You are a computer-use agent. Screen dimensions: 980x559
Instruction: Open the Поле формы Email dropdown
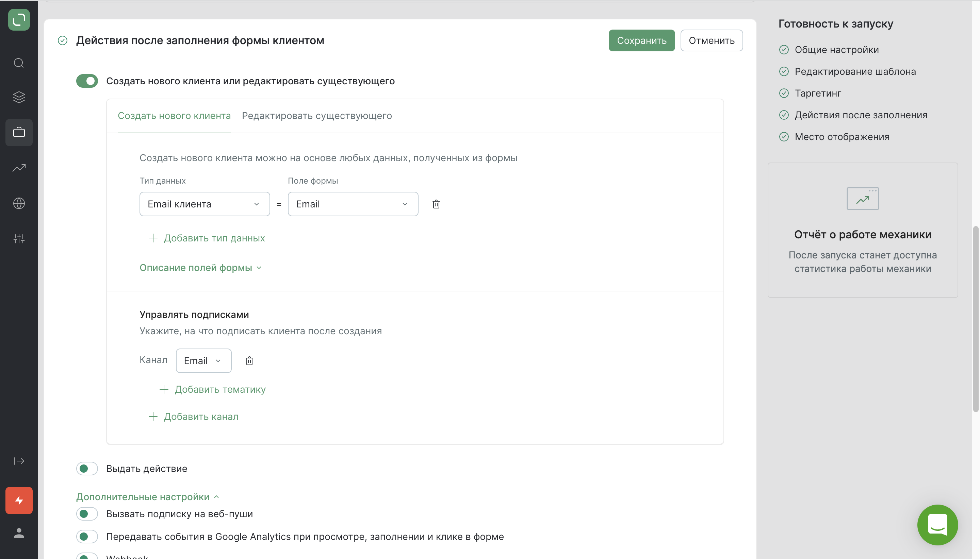[353, 204]
